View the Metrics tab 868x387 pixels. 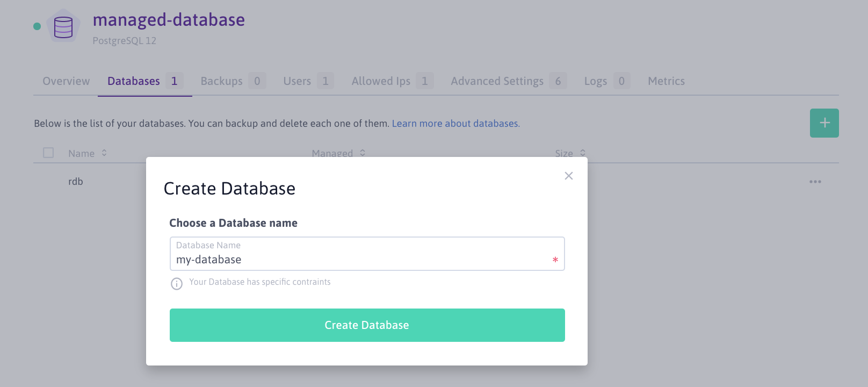click(x=666, y=81)
